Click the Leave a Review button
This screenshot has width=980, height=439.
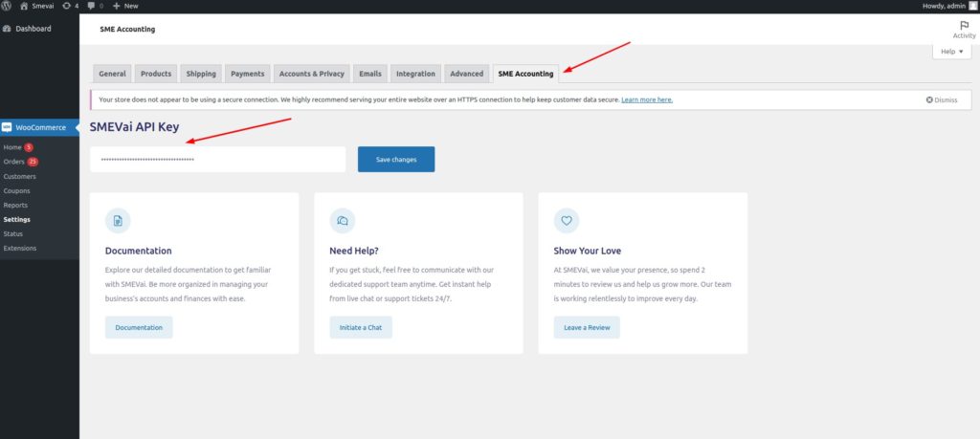[x=587, y=327]
